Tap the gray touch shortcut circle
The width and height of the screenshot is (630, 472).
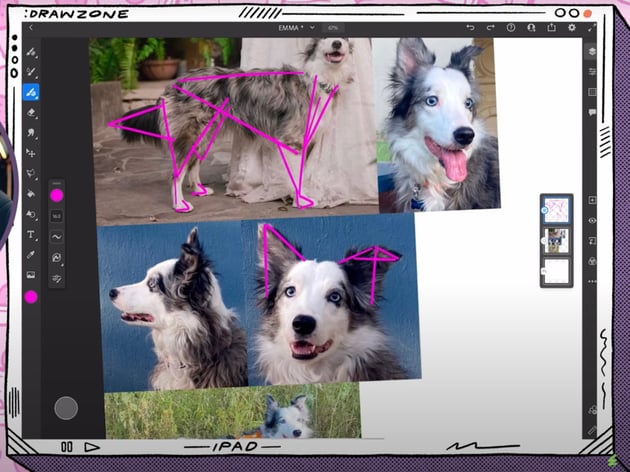click(66, 408)
